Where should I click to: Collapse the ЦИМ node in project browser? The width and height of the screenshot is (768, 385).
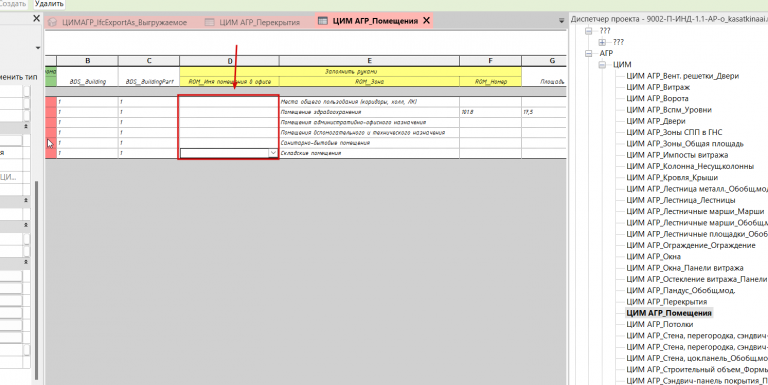tap(602, 65)
